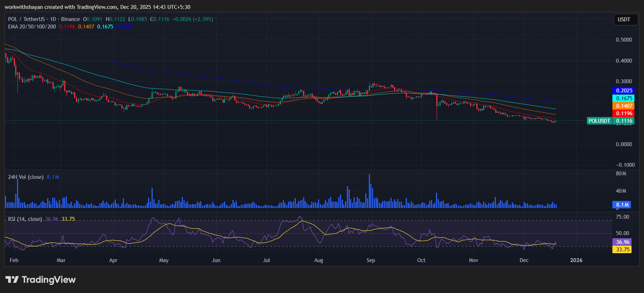This screenshot has width=644, height=293.
Task: Select the RSI (14, close) indicator label
Action: pos(25,219)
